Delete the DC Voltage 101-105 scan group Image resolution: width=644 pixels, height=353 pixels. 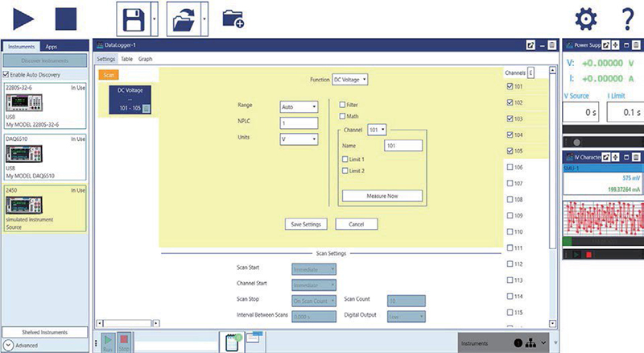tap(146, 108)
